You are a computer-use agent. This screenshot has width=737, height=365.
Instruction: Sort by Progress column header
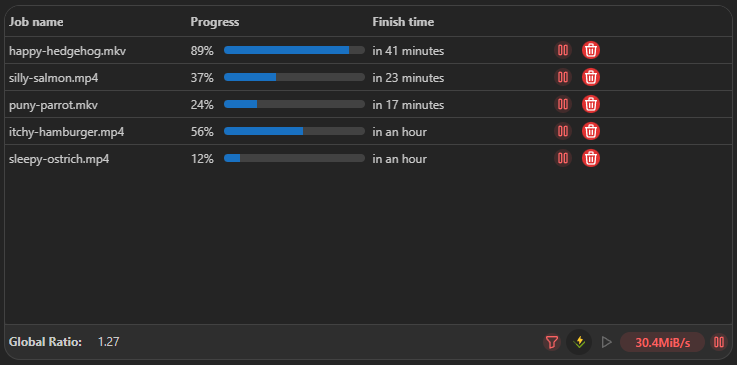click(215, 22)
